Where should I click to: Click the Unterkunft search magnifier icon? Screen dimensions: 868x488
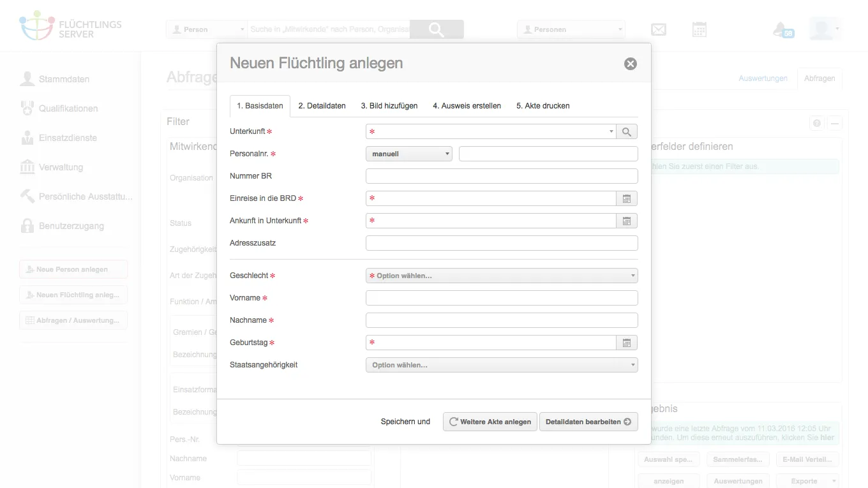[627, 131]
